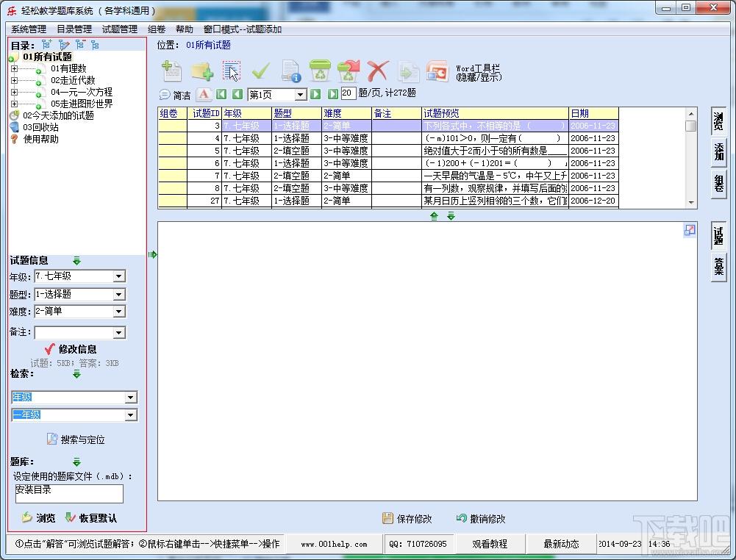Viewport: 736px width, 560px height.
Task: Open the 题型 dropdown in 试题信息
Action: click(x=119, y=294)
